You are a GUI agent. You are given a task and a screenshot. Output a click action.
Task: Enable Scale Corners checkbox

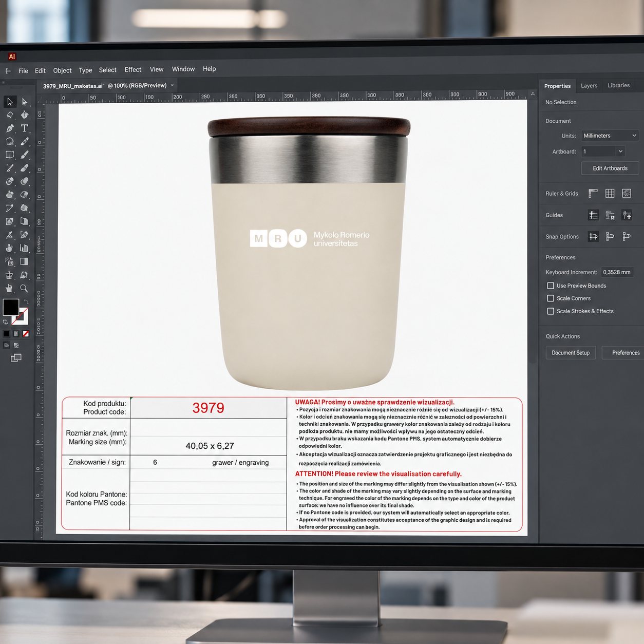[551, 298]
